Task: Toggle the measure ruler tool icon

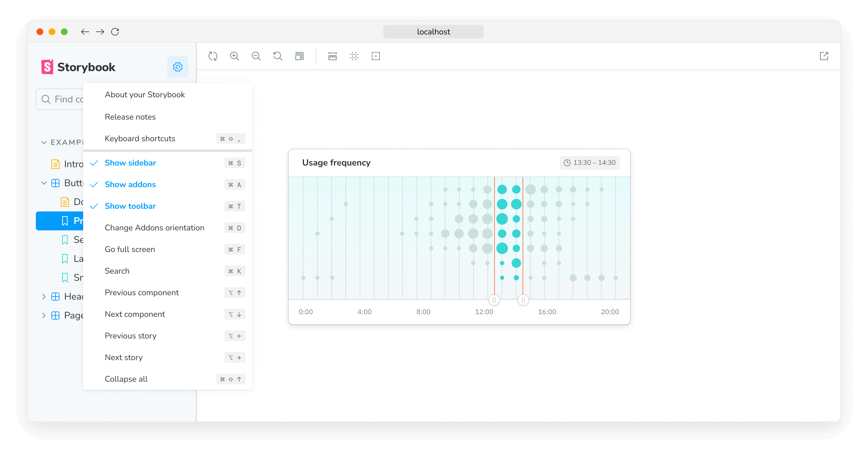Action: click(x=333, y=56)
